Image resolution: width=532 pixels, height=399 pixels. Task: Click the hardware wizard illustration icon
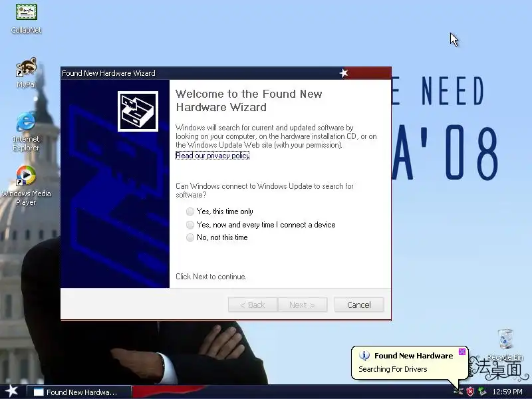(138, 111)
